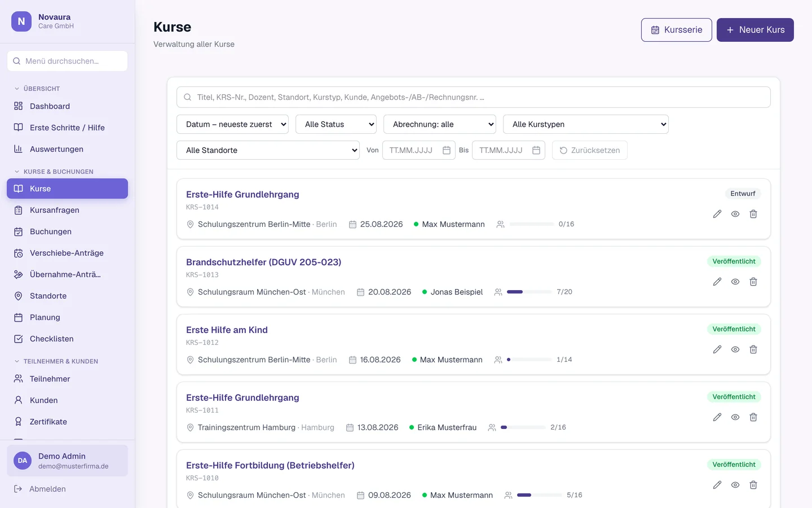Edit the KRS-1011 course with pencil icon
This screenshot has width=812, height=508.
(717, 417)
